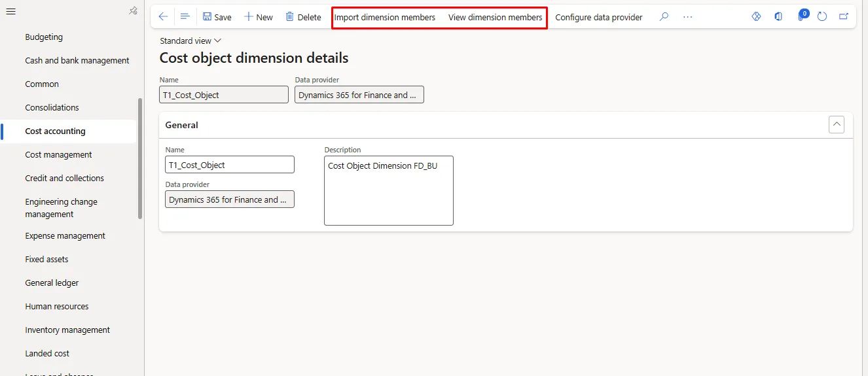Image resolution: width=868 pixels, height=376 pixels.
Task: Open the form in new window
Action: [844, 17]
